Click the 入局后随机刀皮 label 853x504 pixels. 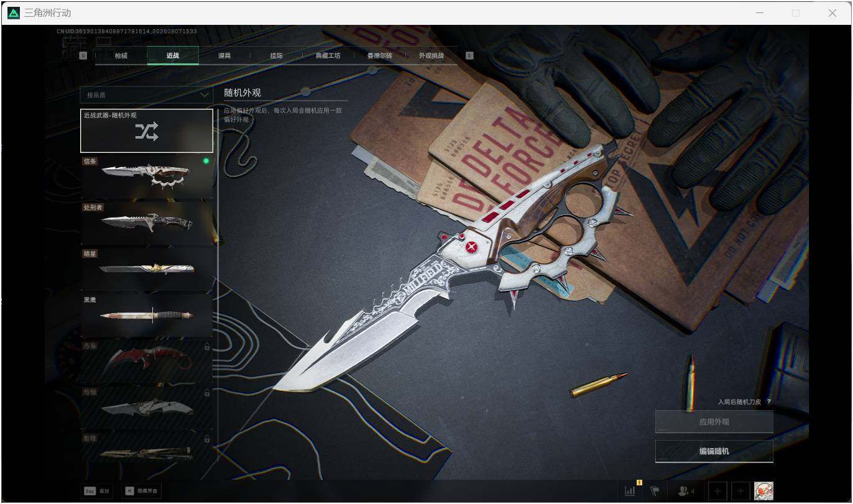coord(740,402)
